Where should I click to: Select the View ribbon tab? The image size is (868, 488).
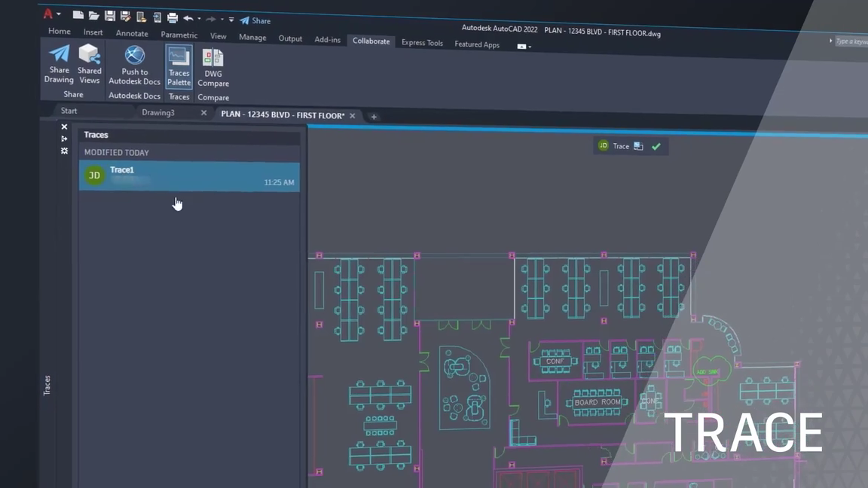[218, 36]
